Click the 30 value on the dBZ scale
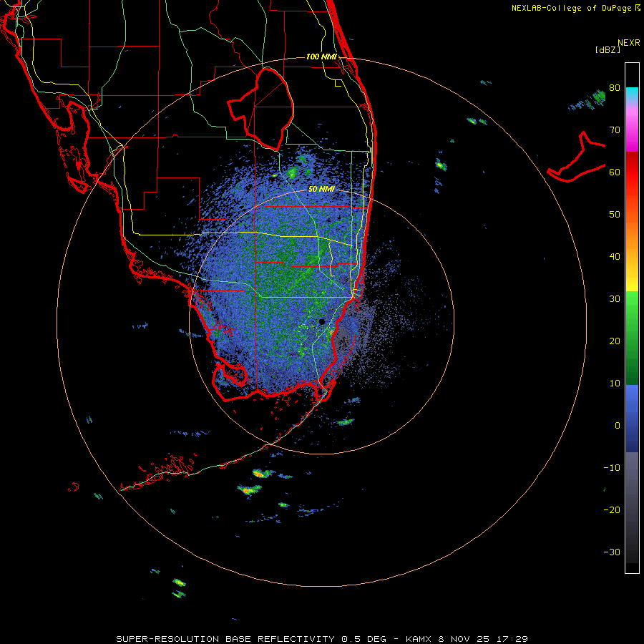The width and height of the screenshot is (644, 644). pyautogui.click(x=615, y=299)
